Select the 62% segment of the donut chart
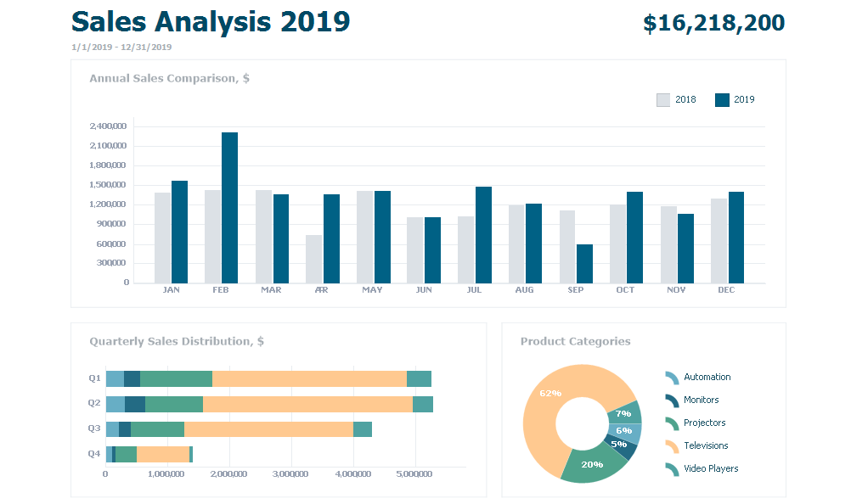 (x=550, y=394)
